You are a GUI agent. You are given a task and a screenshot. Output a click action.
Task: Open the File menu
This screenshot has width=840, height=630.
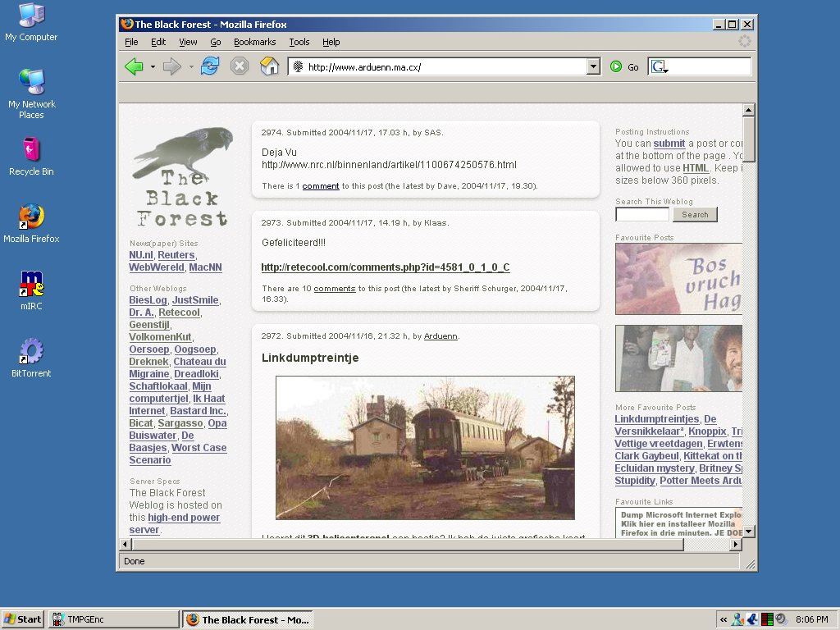coord(131,42)
